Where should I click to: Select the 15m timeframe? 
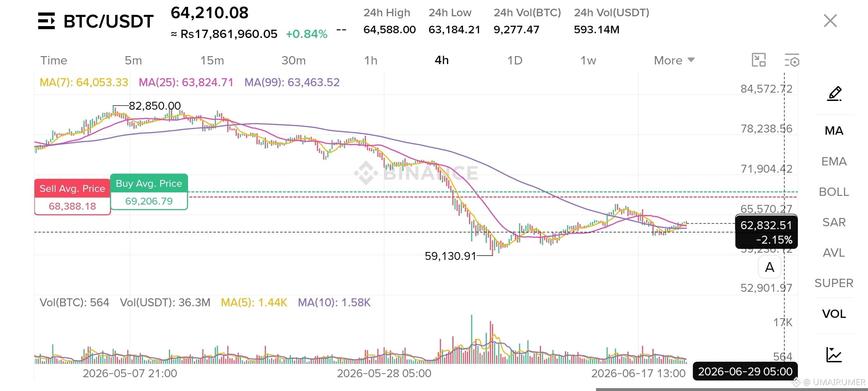tap(212, 60)
